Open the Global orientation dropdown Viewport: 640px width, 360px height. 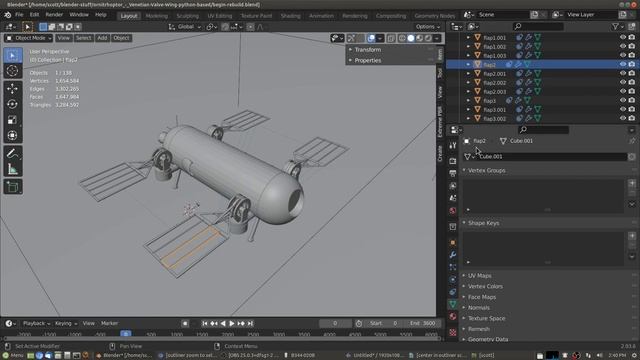185,27
